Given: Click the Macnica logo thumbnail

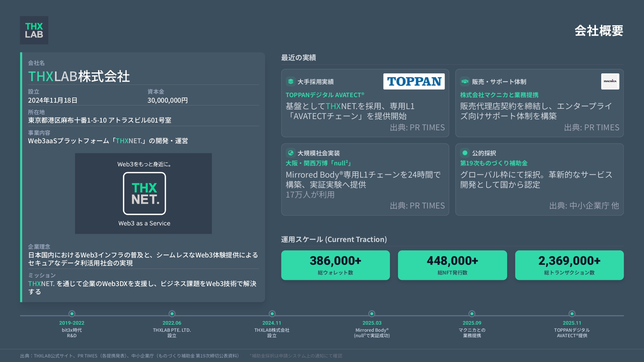Looking at the screenshot, I should tap(610, 81).
